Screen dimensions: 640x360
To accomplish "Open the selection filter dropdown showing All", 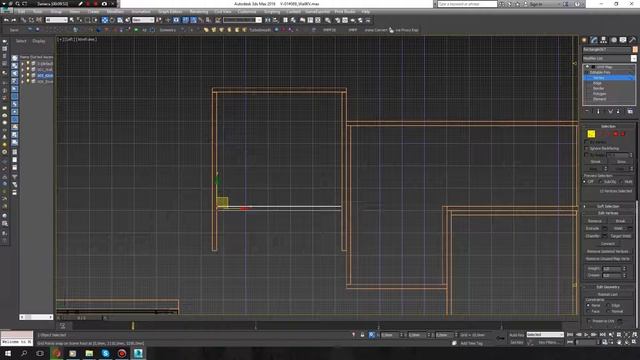I will click(56, 20).
